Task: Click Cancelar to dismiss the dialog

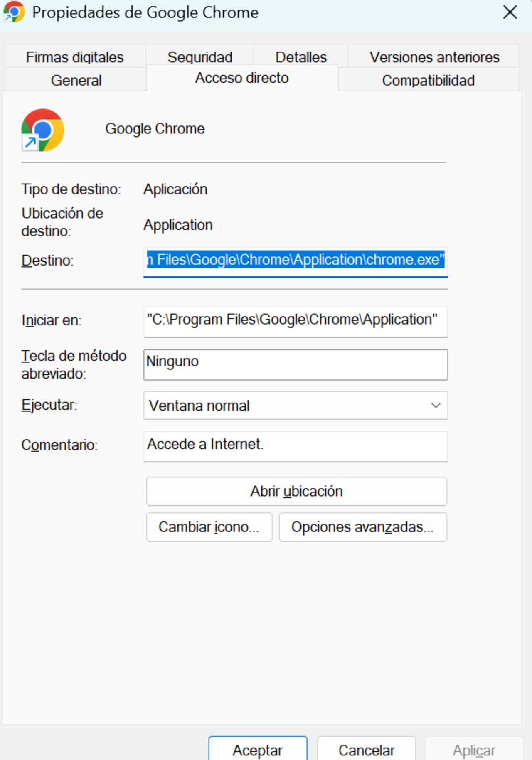Action: point(366,750)
